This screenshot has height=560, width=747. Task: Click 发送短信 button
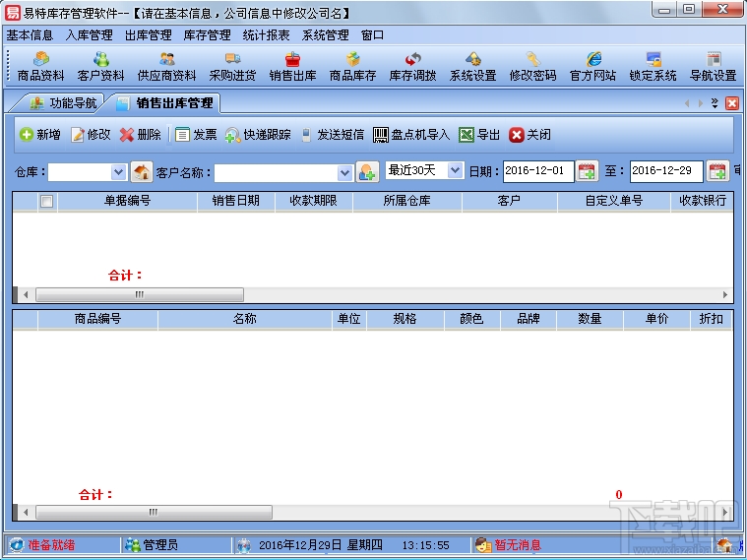point(333,135)
